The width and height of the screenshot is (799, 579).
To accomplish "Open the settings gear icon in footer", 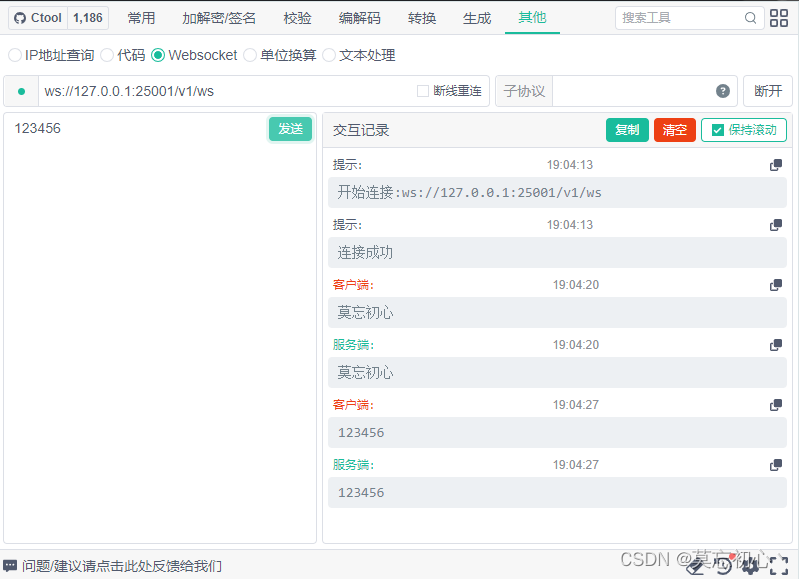I will [x=751, y=565].
